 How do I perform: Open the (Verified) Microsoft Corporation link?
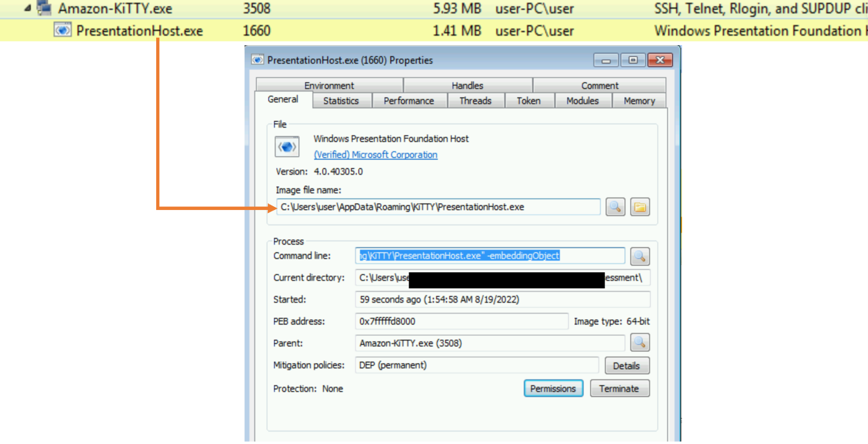[x=375, y=154]
